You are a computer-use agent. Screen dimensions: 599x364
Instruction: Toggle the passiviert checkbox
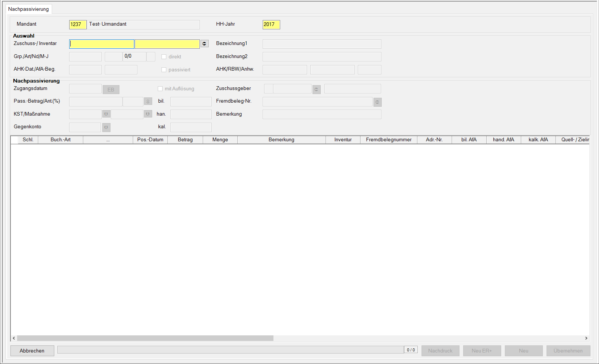(x=164, y=70)
